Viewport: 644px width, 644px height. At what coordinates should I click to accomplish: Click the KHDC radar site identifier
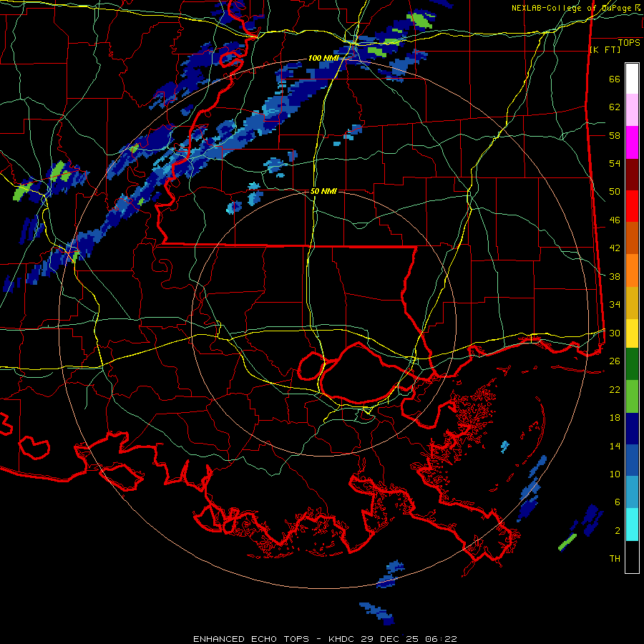[x=342, y=639]
